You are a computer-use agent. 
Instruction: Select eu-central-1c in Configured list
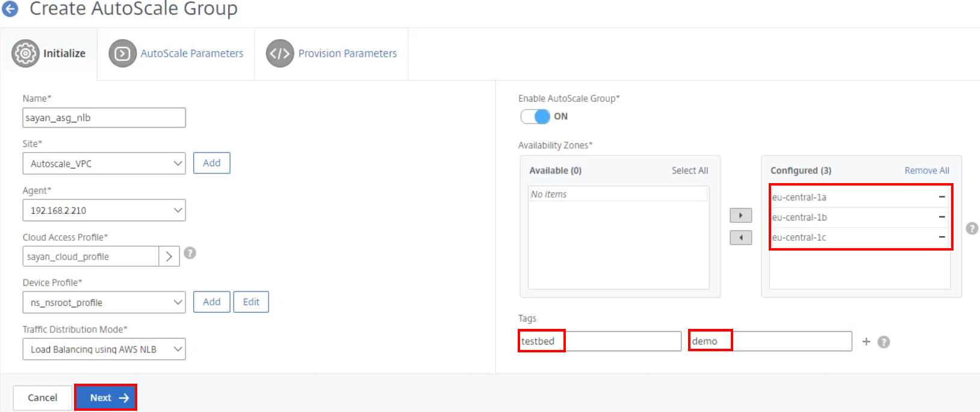860,237
